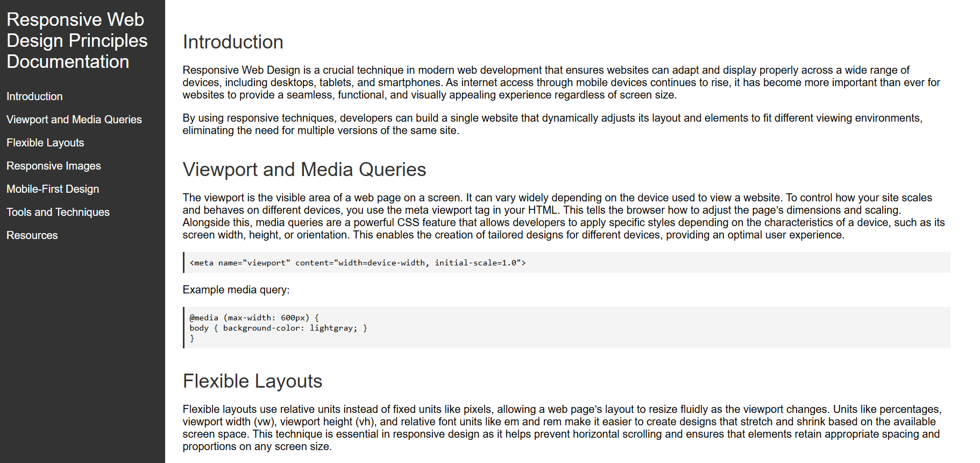Navigate to the Tools and Techniques link
The height and width of the screenshot is (463, 980).
tap(58, 212)
